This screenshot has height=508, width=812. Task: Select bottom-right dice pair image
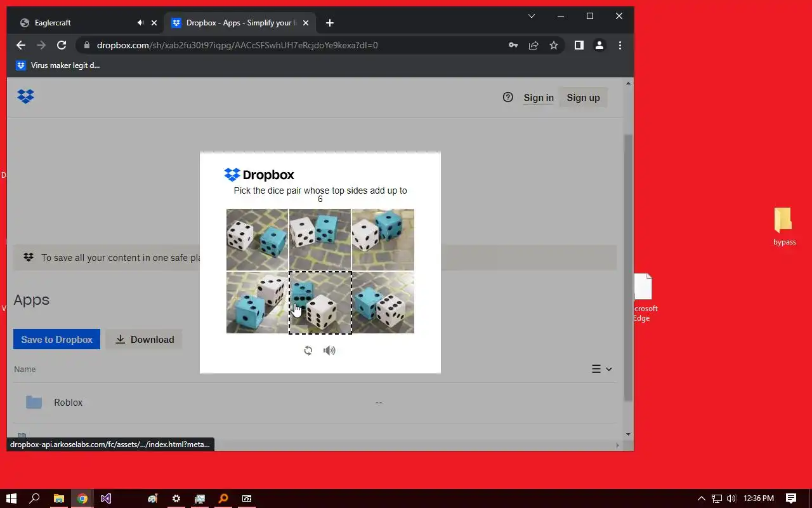(x=383, y=302)
